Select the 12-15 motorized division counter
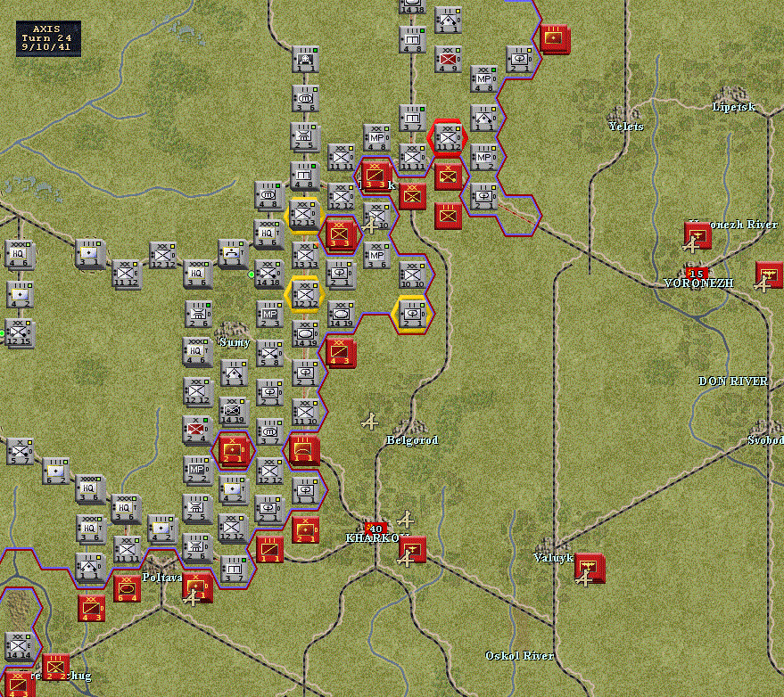This screenshot has width=784, height=697. 19,333
